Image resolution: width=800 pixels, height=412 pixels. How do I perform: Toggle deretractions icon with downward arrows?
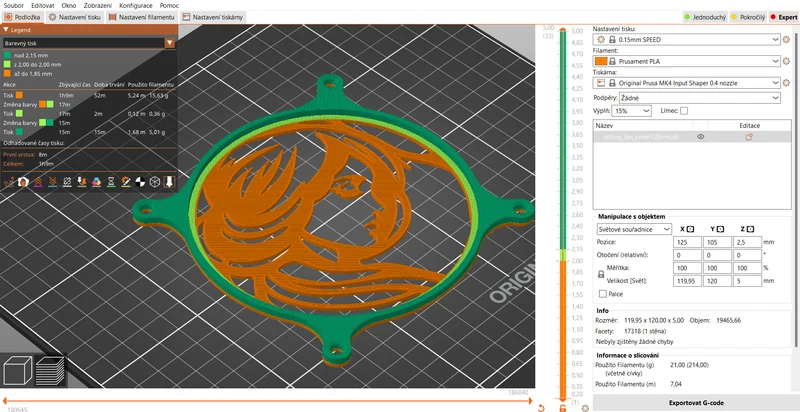pyautogui.click(x=53, y=182)
